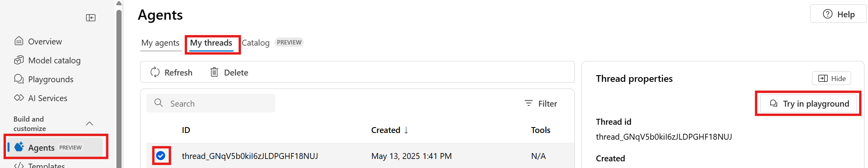This screenshot has height=168, width=868.
Task: Open the Help button
Action: [x=838, y=14]
